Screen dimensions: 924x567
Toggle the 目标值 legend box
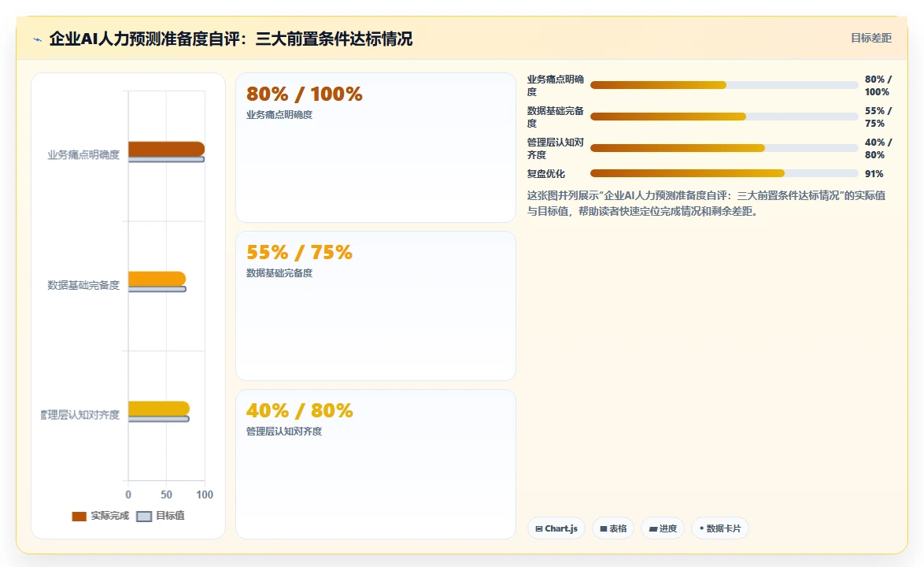point(144,517)
